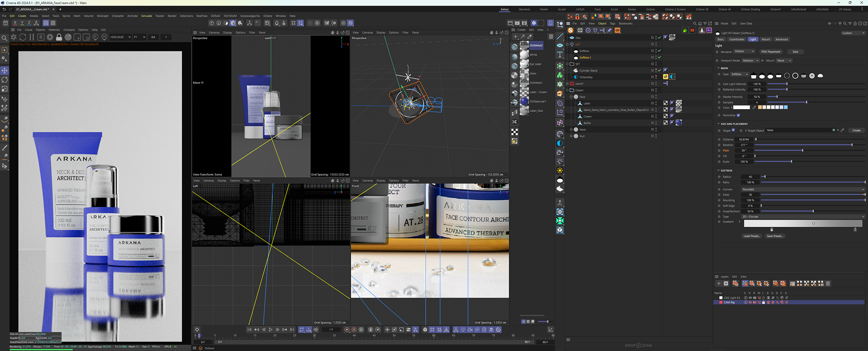Click the green sphere render icon

click(x=685, y=30)
